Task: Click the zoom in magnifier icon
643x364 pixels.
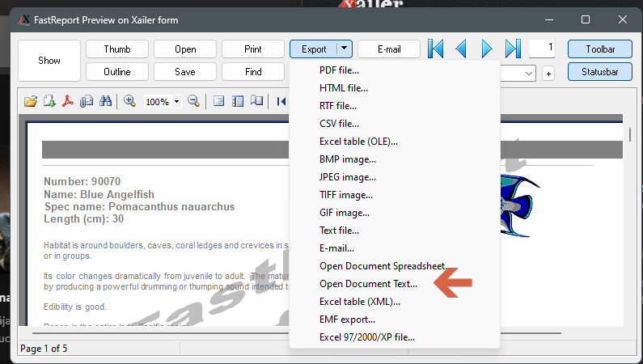Action: [129, 101]
